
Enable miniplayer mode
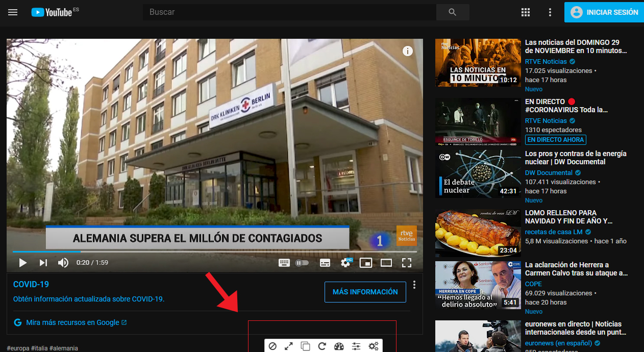366,263
